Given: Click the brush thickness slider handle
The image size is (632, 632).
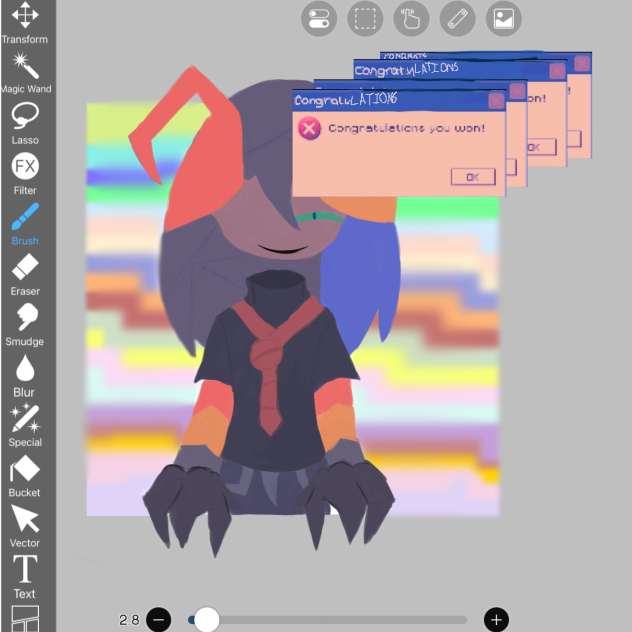Looking at the screenshot, I should coord(206,620).
